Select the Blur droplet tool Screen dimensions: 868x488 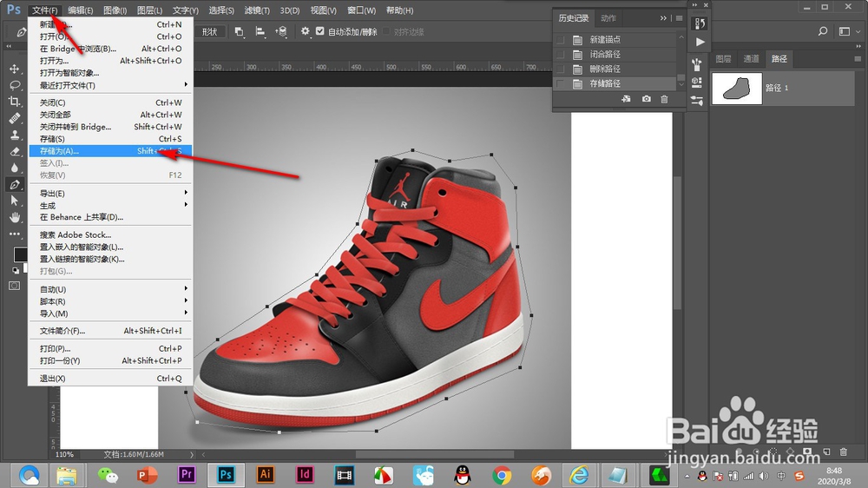coord(15,168)
